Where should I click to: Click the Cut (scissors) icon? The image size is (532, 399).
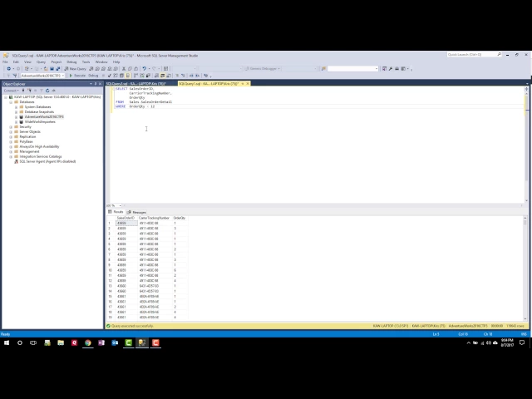pyautogui.click(x=124, y=68)
